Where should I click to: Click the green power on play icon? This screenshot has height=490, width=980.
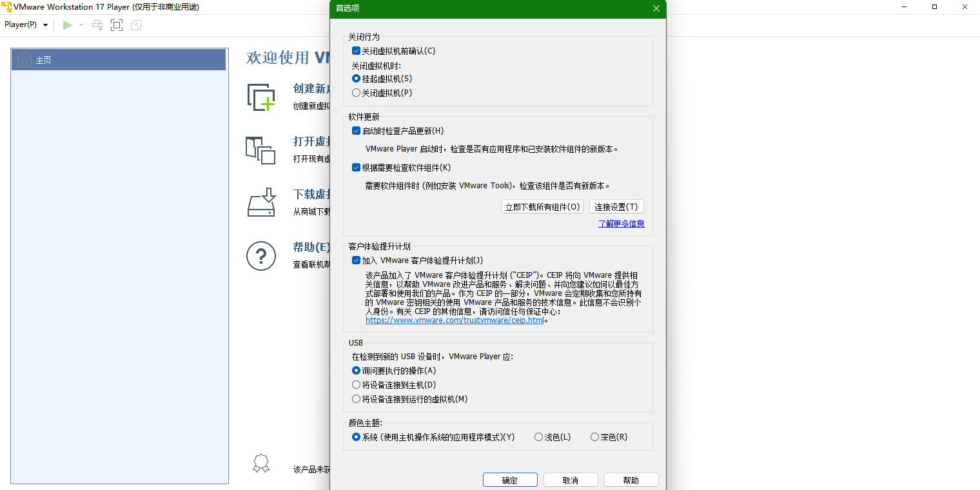[67, 25]
